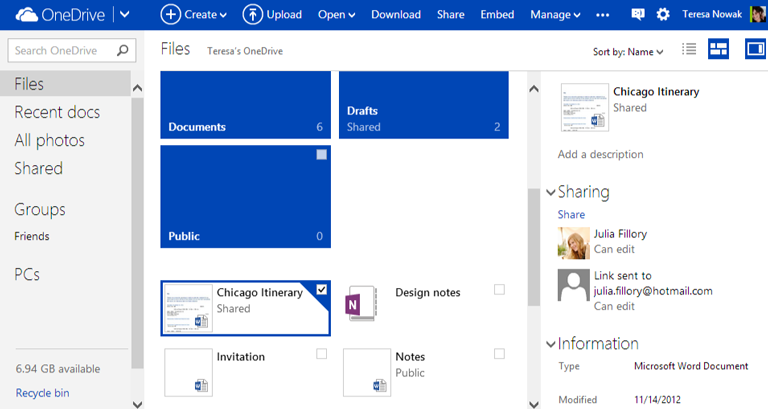Uncheck the Chicago Itinerary checkbox
Viewport: 768px width, 409px height.
[321, 290]
